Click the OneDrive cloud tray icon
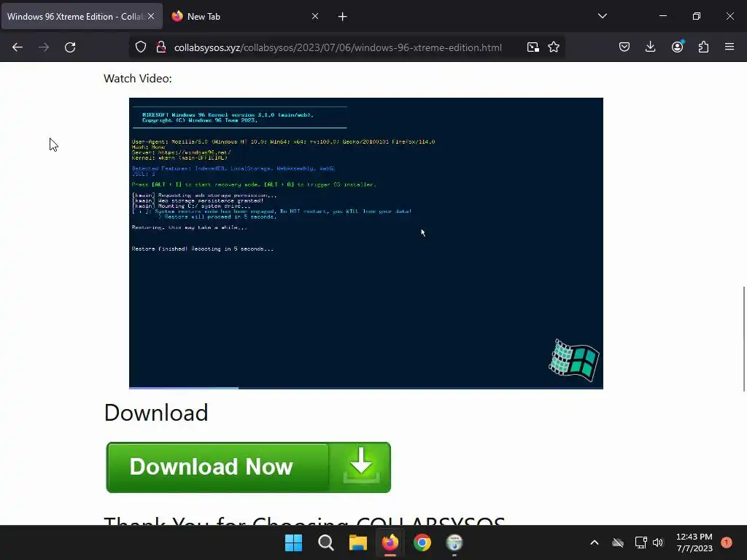The width and height of the screenshot is (747, 560). 618,542
